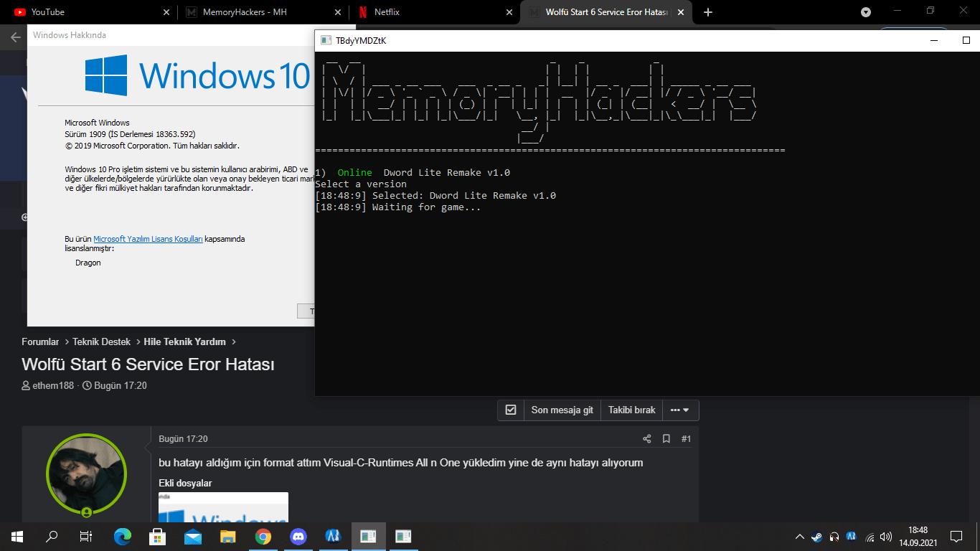
Task: Open Google Chrome from the taskbar
Action: tap(263, 536)
